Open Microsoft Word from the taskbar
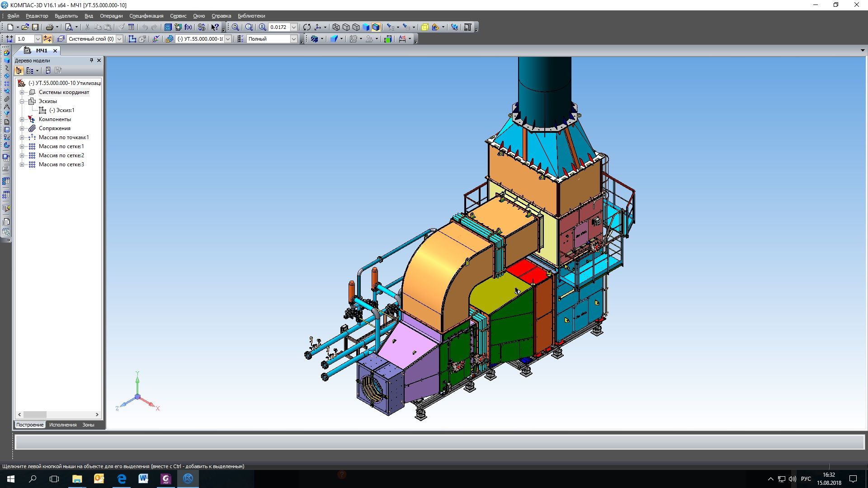This screenshot has height=488, width=868. tap(143, 479)
